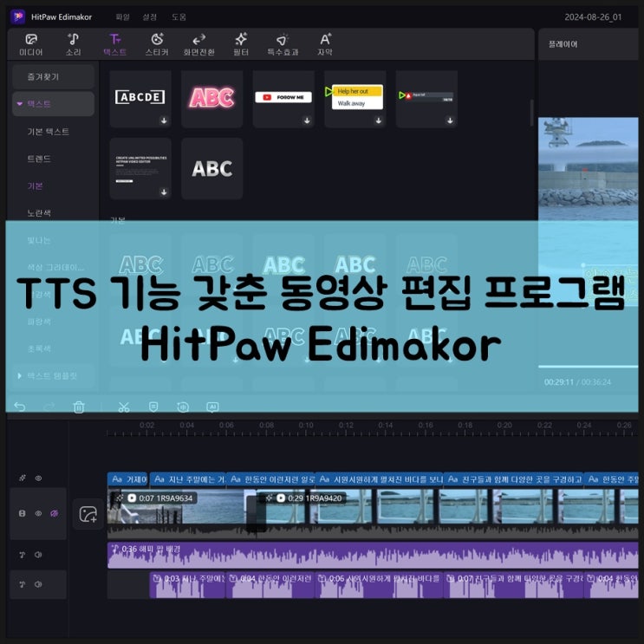Mute the TTS voice audio track
The image size is (644, 644).
coord(38,584)
